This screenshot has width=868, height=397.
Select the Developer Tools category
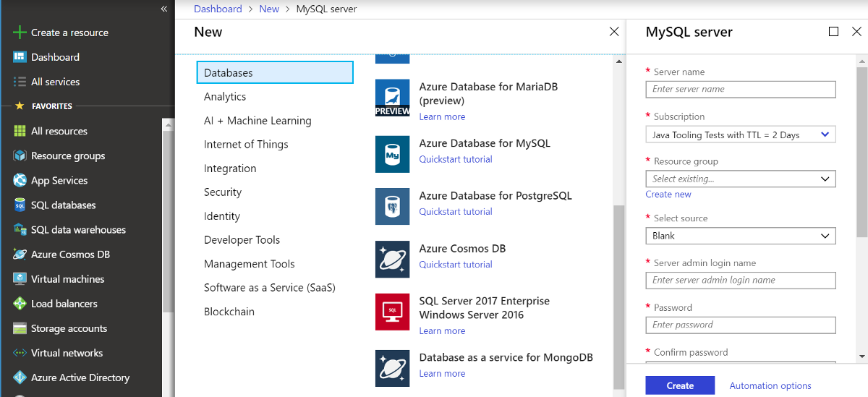pyautogui.click(x=242, y=240)
